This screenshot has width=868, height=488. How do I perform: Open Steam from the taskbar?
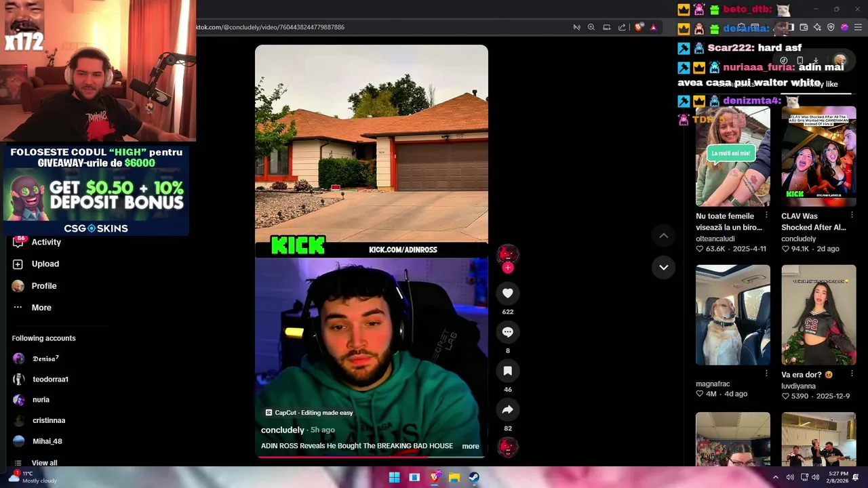tap(474, 477)
